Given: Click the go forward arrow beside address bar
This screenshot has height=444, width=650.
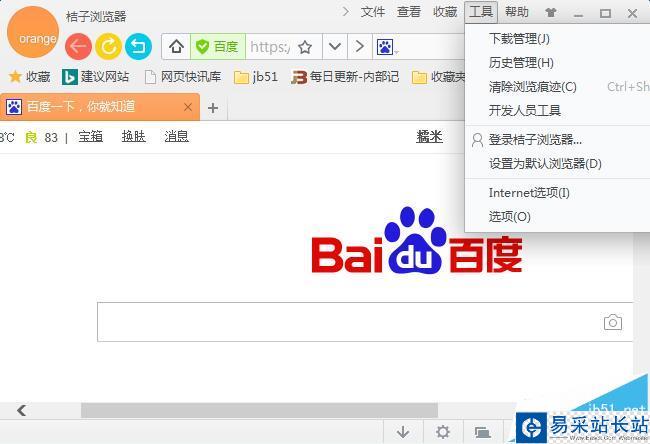Looking at the screenshot, I should pos(360,46).
